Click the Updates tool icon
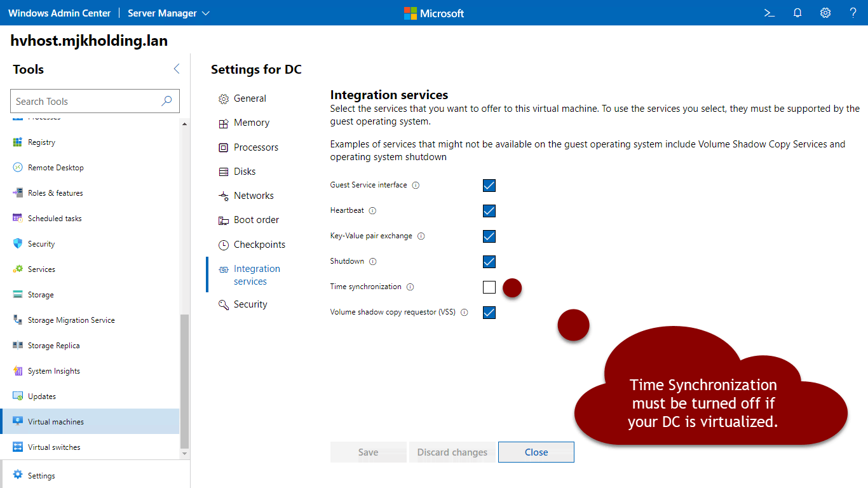This screenshot has height=488, width=868. tap(18, 396)
